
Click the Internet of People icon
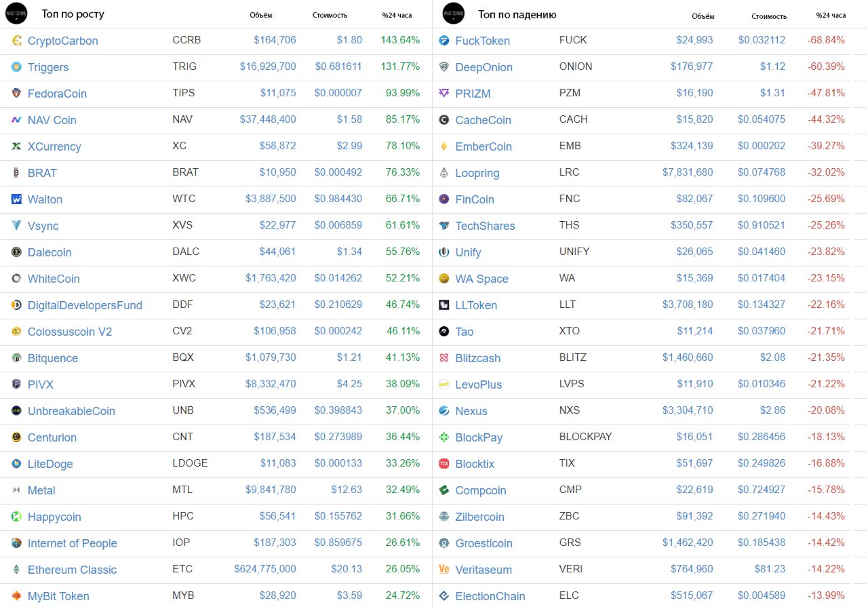(16, 543)
